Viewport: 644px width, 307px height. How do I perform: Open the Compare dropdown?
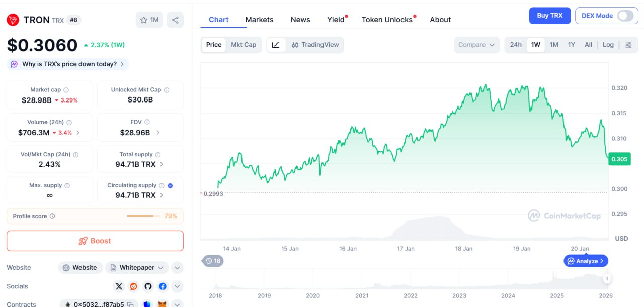(x=476, y=45)
